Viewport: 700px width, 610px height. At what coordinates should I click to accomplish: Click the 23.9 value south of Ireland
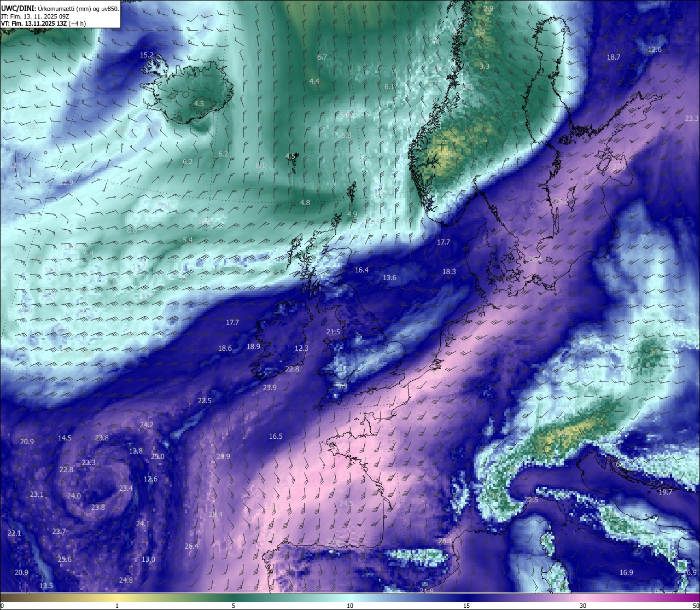coord(270,388)
